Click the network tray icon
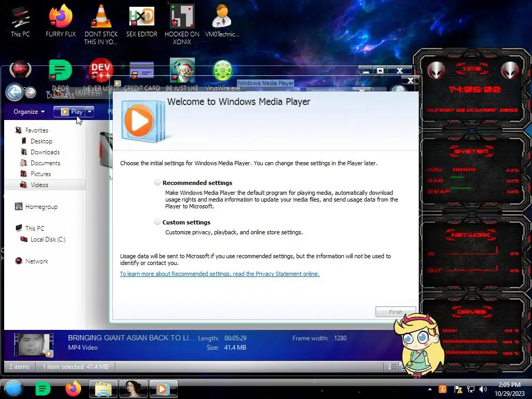Screen dimensions: 532x399 point(471,389)
